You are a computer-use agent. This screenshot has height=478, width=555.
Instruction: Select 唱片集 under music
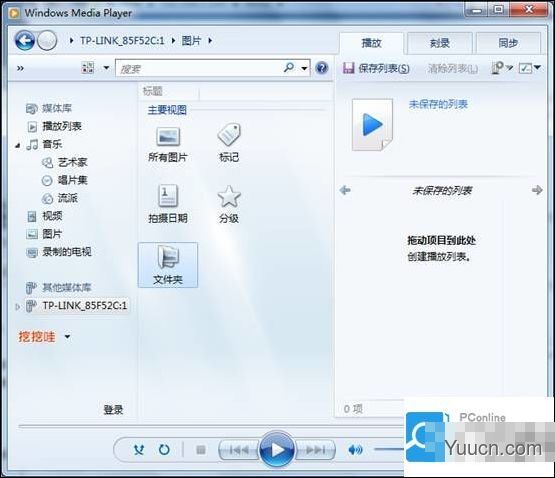coord(64,180)
